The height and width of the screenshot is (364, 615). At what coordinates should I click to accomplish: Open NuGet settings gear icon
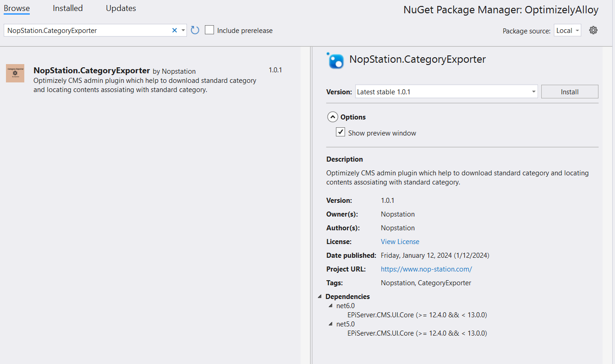[x=593, y=30]
